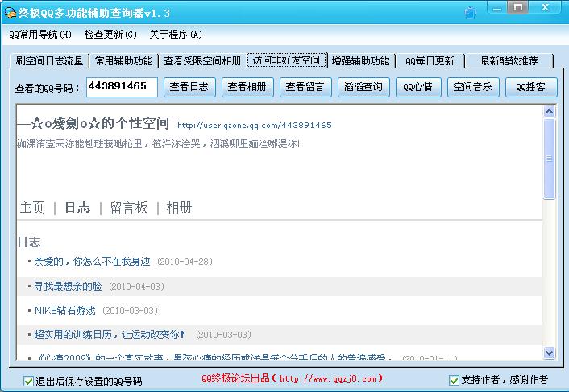569x392 pixels.
Task: Click the 空间音乐 button
Action: 473,87
